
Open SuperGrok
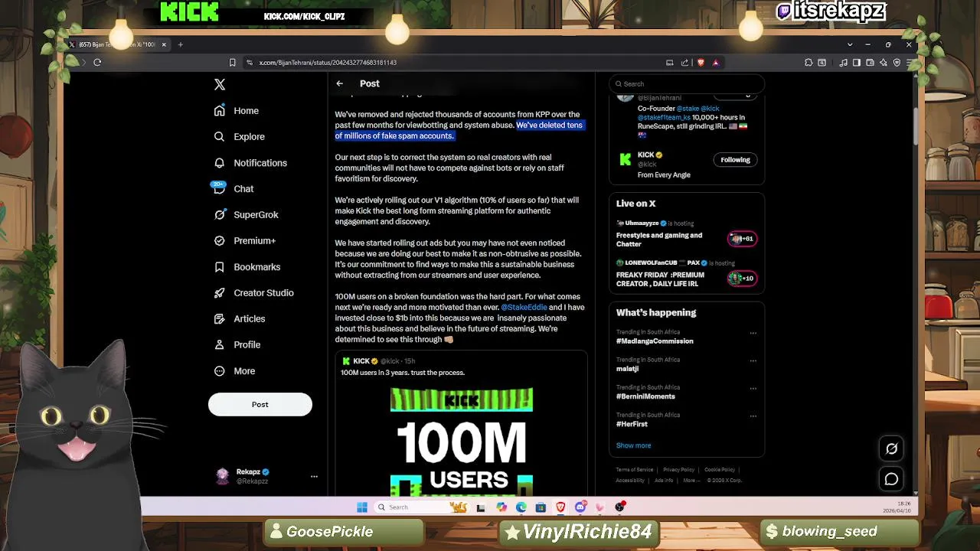click(x=256, y=215)
